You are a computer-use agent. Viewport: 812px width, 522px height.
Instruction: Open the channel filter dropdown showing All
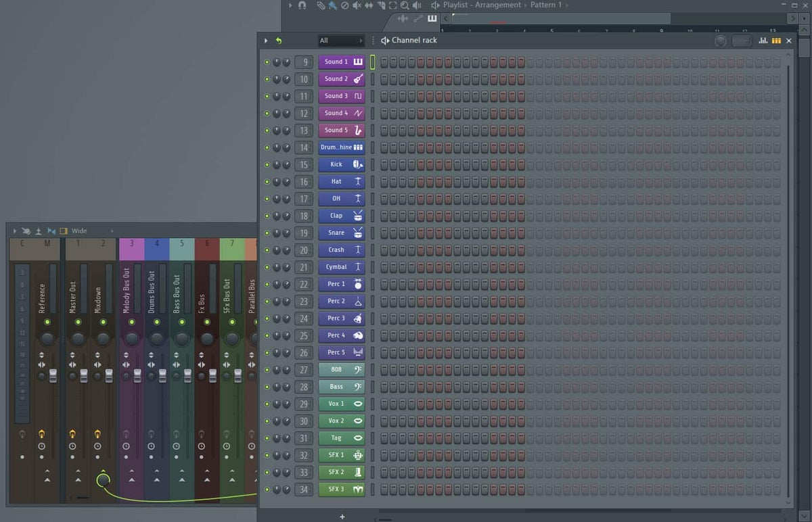tap(341, 41)
